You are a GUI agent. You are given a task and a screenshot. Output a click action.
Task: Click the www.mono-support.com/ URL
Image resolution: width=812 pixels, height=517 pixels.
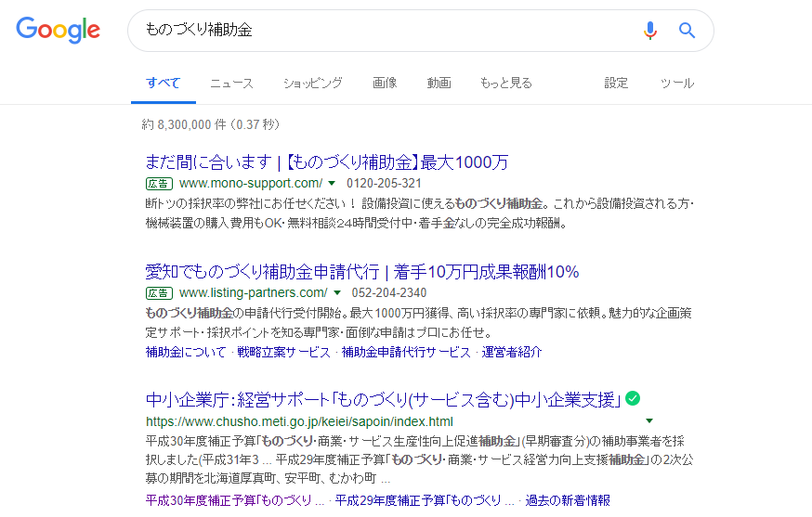pos(251,183)
